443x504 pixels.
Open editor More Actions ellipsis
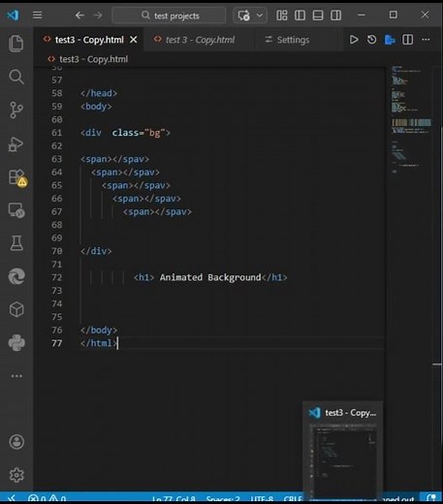coord(426,40)
